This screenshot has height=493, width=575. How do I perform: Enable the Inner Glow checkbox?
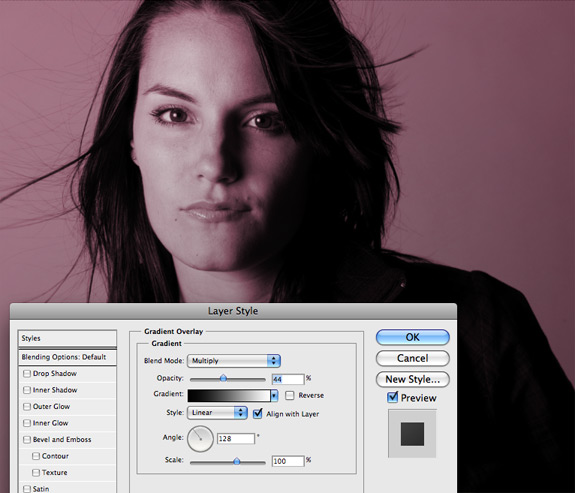click(27, 423)
